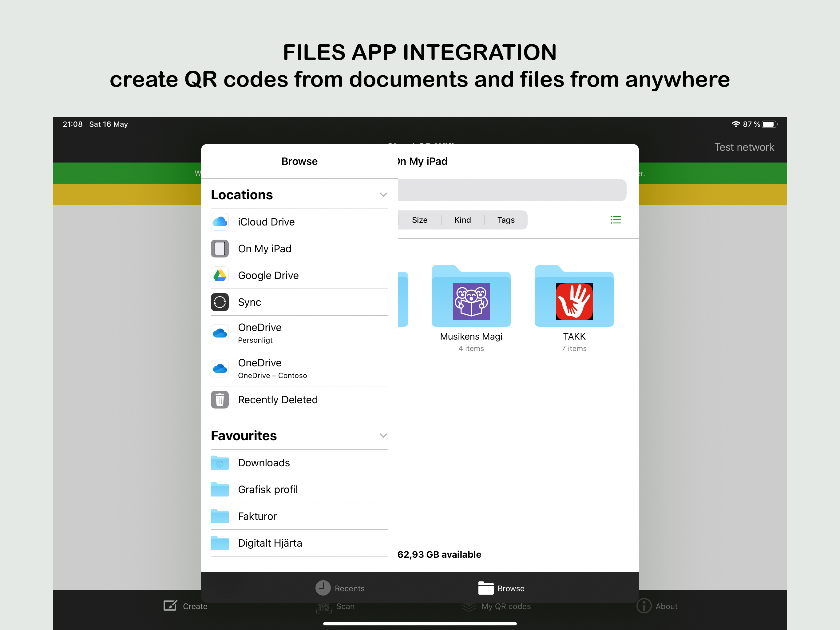Select Google Drive location label
Screen dimensions: 840x630
tap(268, 276)
